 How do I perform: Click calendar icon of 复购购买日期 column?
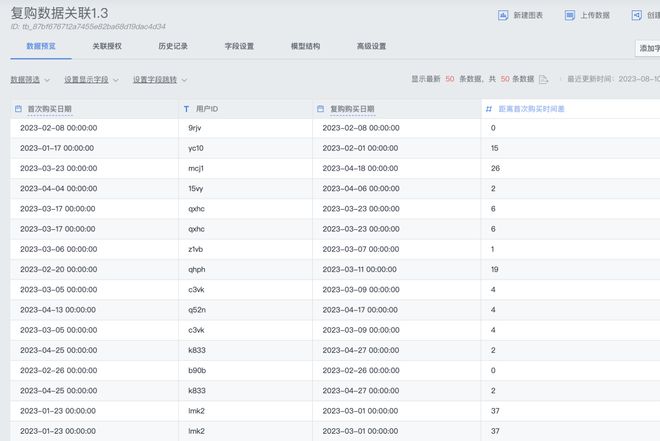pos(321,108)
